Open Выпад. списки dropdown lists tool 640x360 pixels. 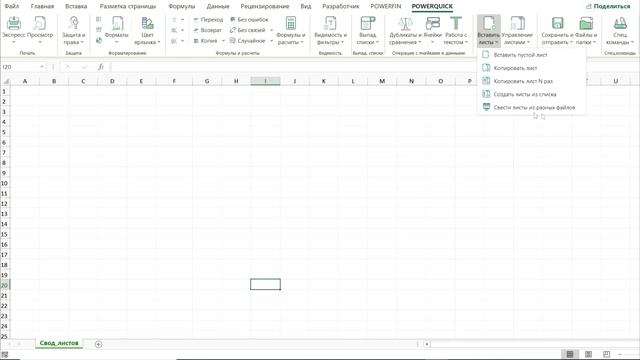(x=368, y=30)
